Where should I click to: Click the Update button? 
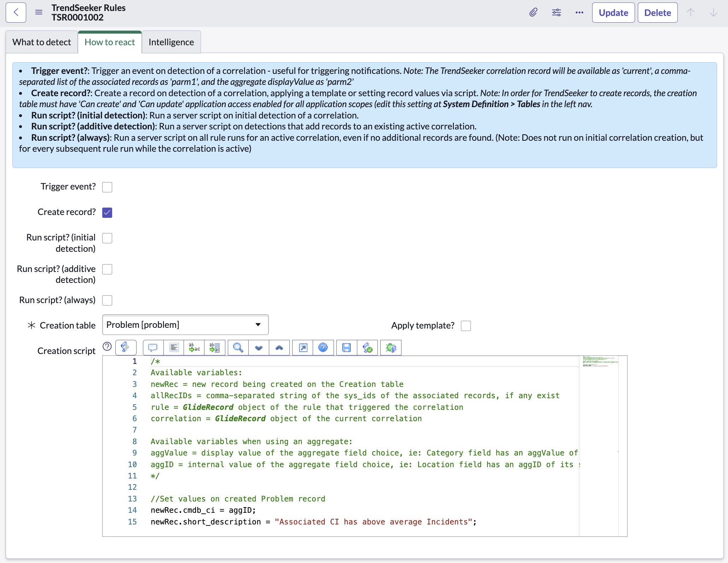[613, 13]
